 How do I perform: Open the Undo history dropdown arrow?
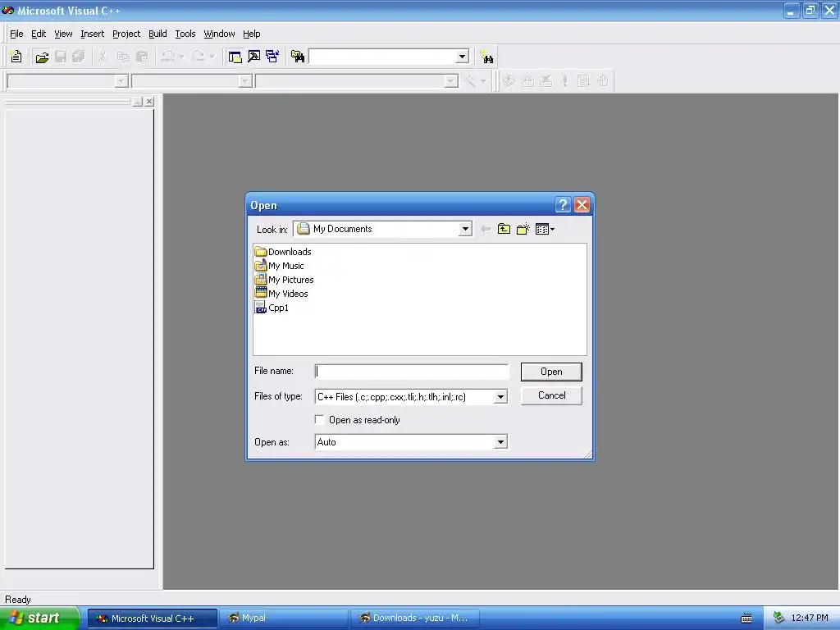pos(181,57)
